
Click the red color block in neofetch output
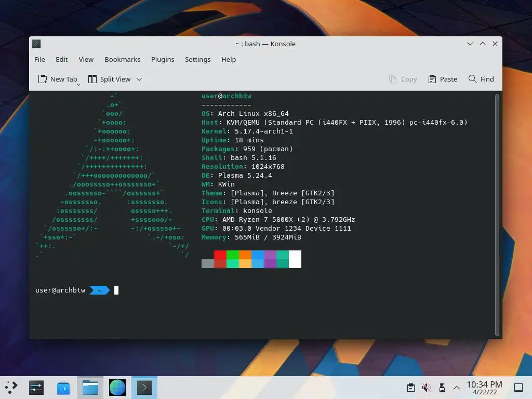(220, 259)
